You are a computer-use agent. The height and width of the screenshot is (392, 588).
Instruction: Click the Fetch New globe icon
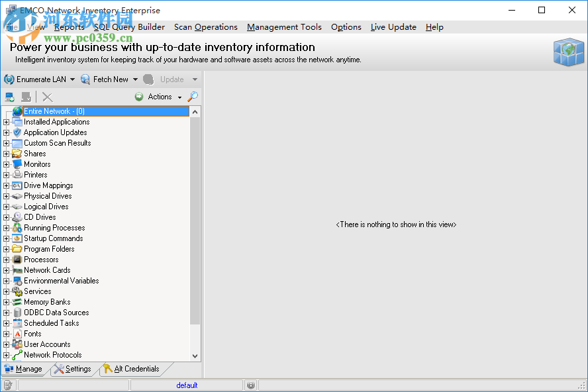(x=86, y=79)
